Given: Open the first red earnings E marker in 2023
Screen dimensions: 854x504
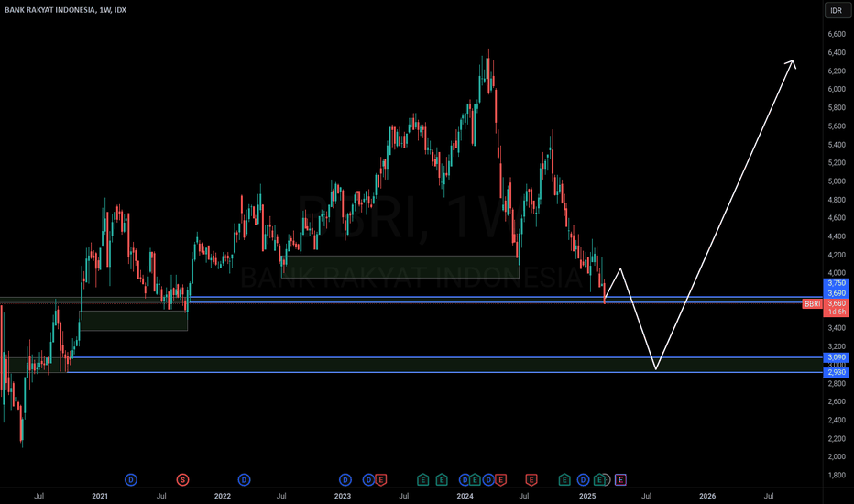Looking at the screenshot, I should [381, 479].
